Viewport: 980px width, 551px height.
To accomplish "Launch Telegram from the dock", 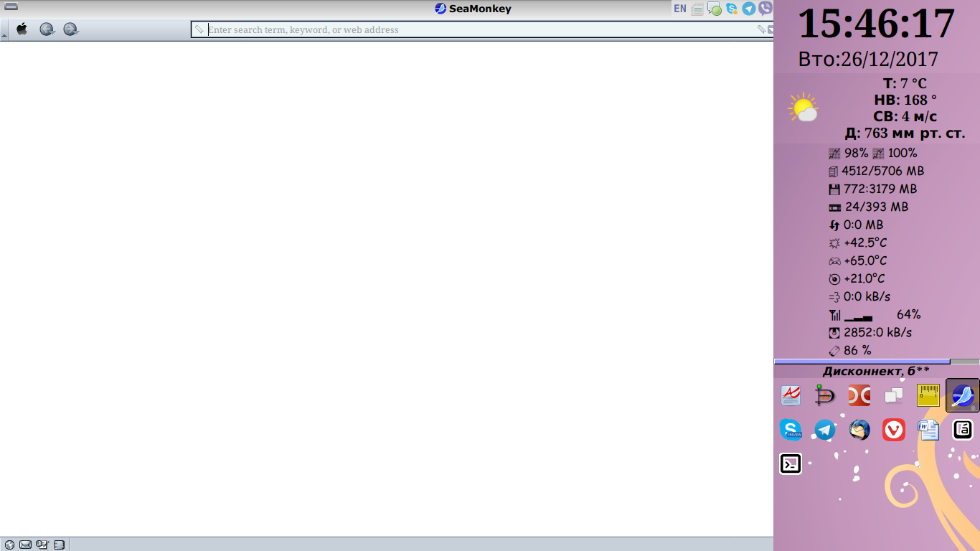I will (825, 430).
